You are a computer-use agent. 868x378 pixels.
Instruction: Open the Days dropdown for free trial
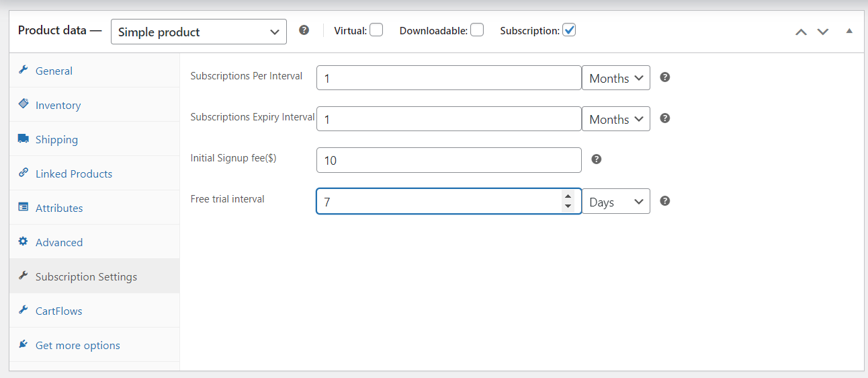616,202
